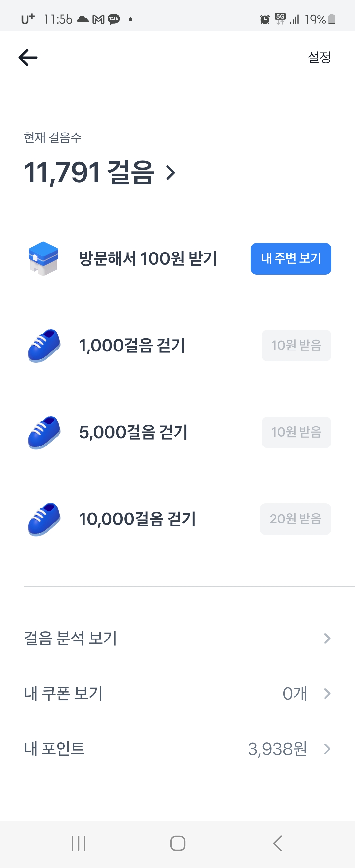Open 설정 settings
355x868 pixels.
(x=319, y=57)
